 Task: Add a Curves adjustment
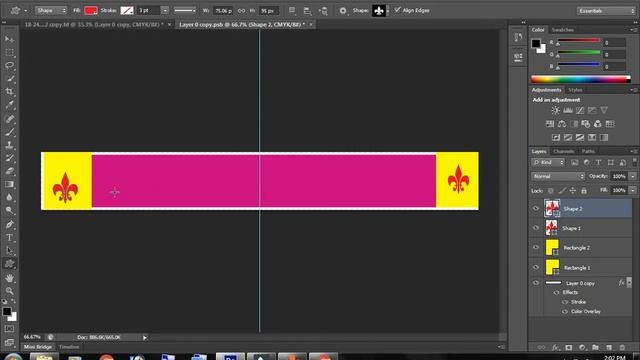click(x=580, y=110)
